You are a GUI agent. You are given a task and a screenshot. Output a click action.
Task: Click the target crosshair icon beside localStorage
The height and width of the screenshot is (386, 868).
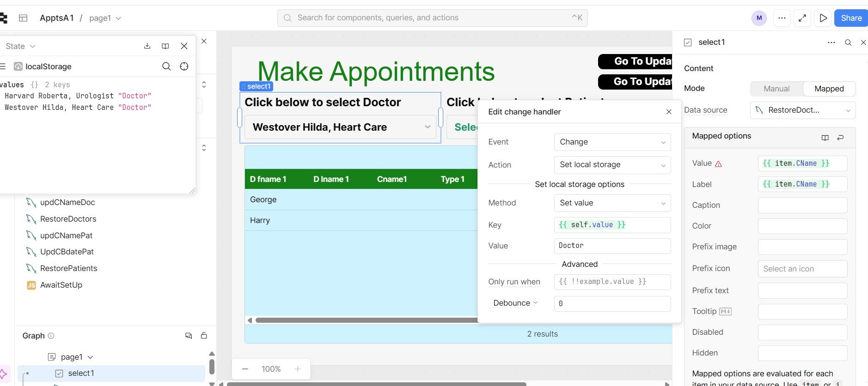pyautogui.click(x=184, y=66)
